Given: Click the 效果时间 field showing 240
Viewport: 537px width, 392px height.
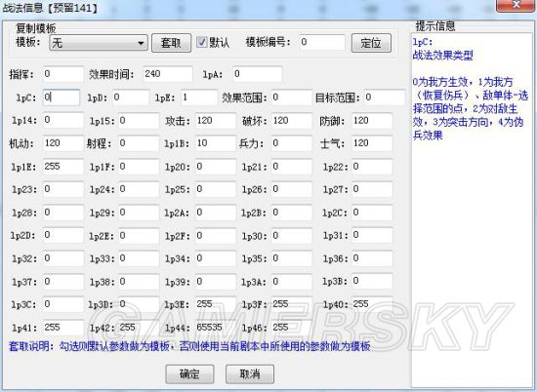Looking at the screenshot, I should (168, 74).
